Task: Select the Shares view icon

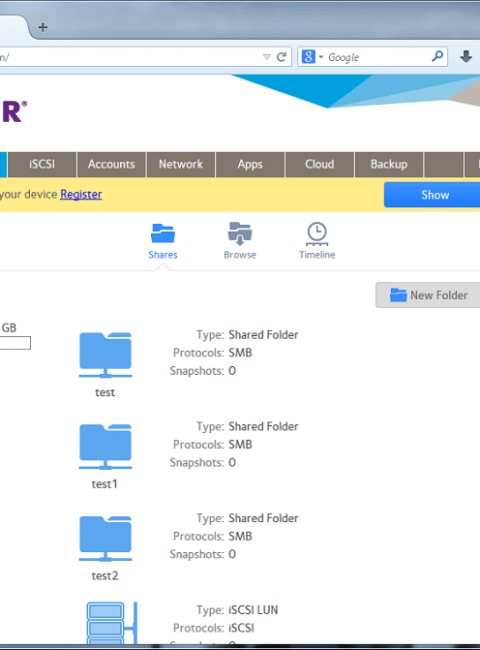Action: tap(163, 241)
